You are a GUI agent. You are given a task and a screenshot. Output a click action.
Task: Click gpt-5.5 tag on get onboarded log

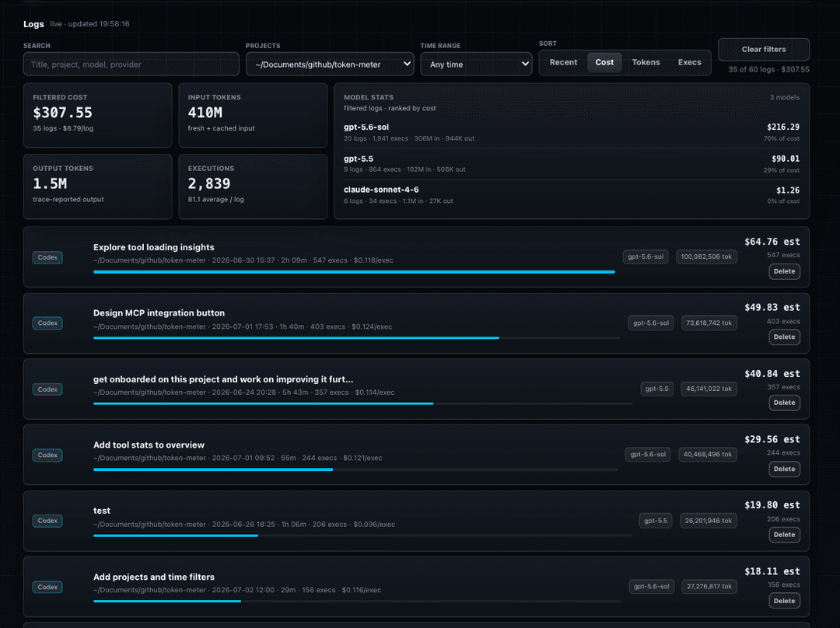[x=656, y=389]
